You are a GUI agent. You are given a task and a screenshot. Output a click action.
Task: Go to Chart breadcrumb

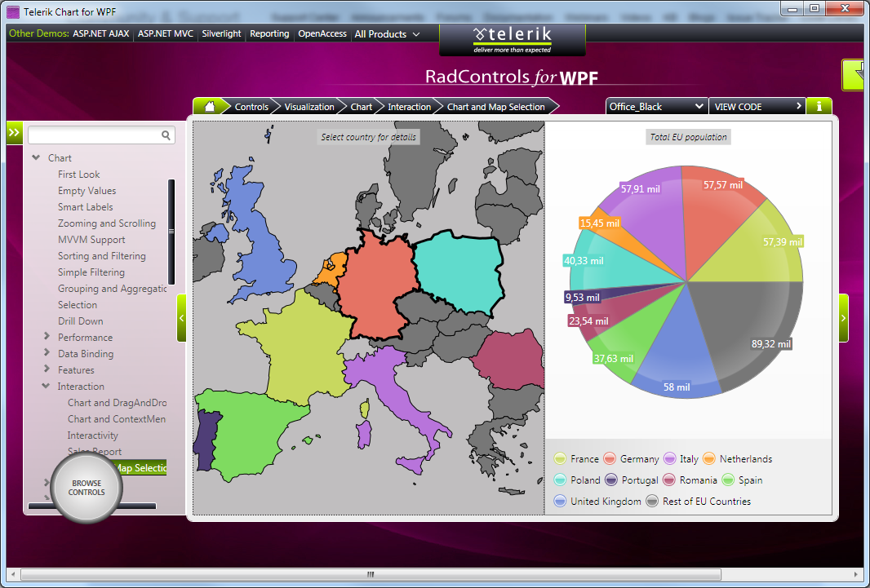(x=362, y=107)
